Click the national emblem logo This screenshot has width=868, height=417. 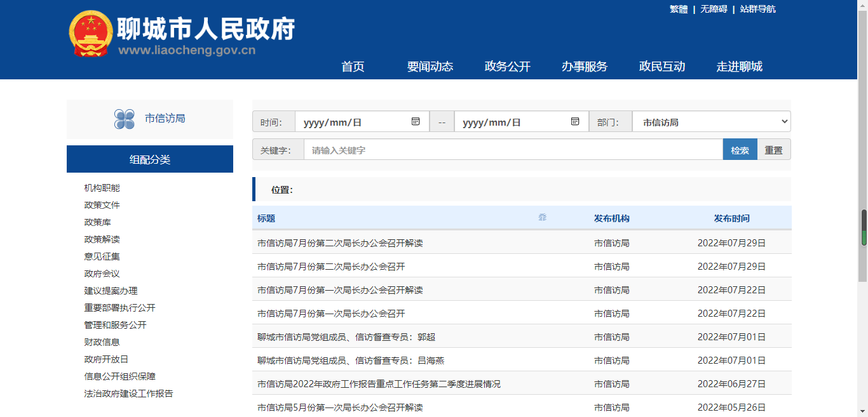tap(90, 34)
